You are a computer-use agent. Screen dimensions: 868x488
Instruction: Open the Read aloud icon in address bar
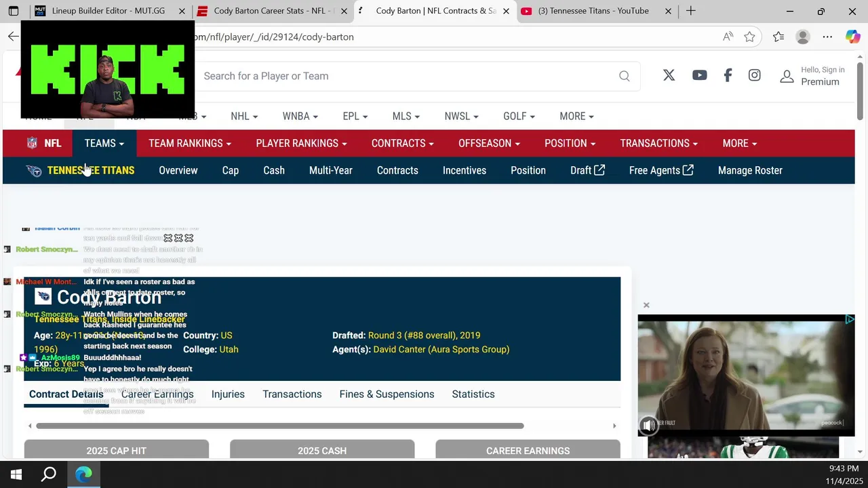pos(728,37)
